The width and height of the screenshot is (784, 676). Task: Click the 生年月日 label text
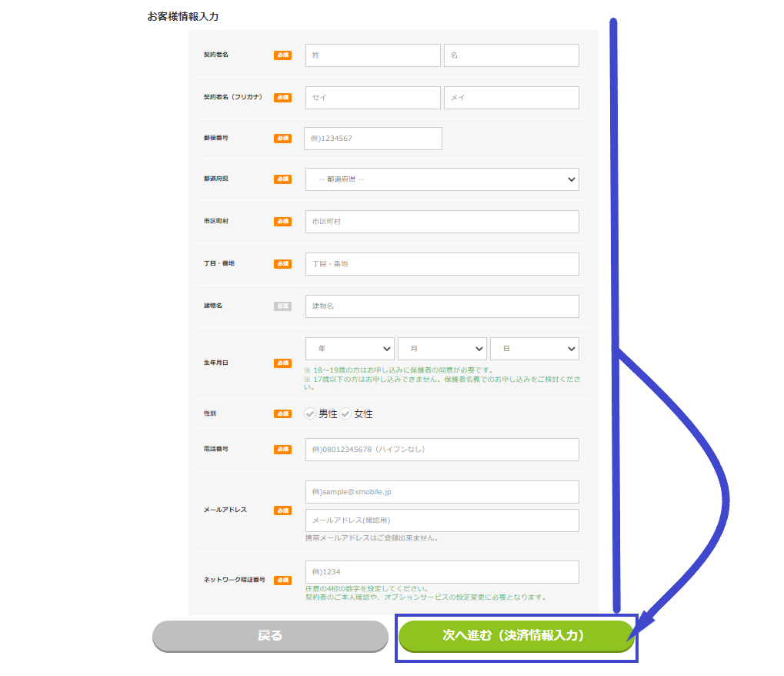215,363
